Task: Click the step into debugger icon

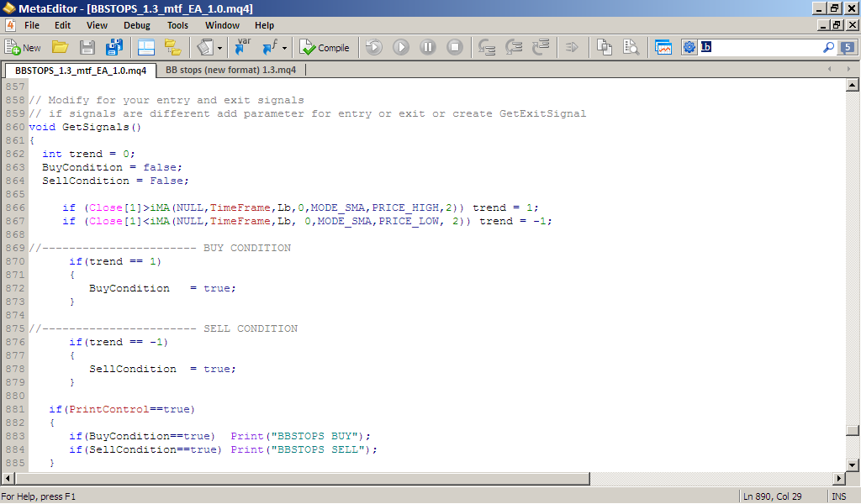Action: tap(487, 48)
